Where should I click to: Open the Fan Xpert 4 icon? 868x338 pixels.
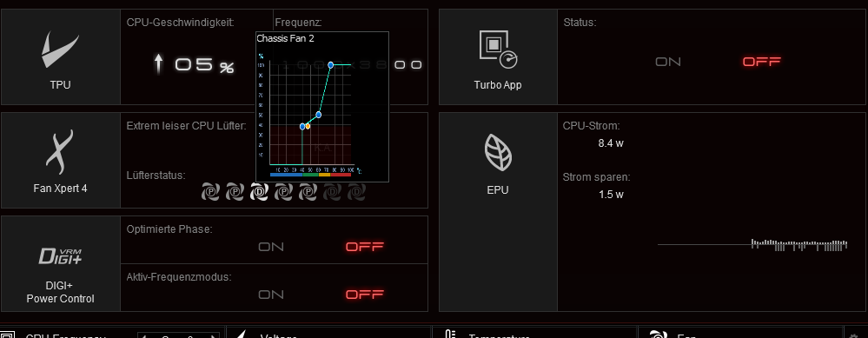60,152
